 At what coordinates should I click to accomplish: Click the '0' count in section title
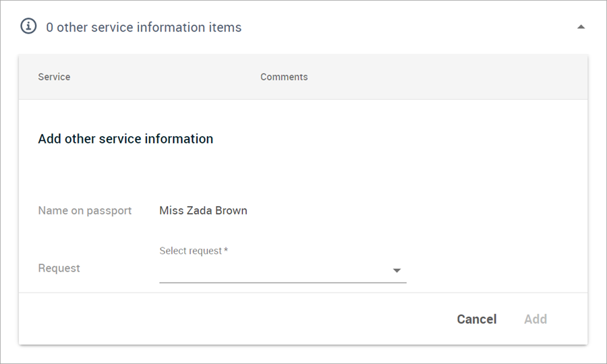(49, 28)
